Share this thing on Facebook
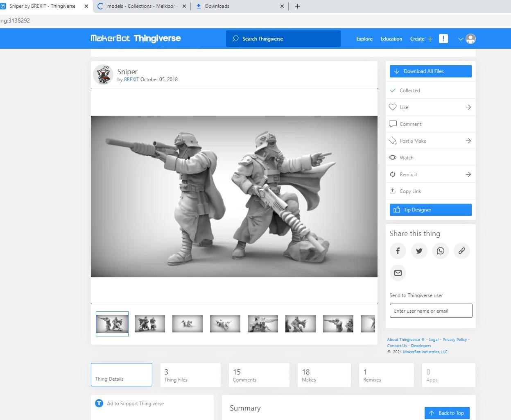Viewport: 511px width, 420px height. click(x=398, y=251)
